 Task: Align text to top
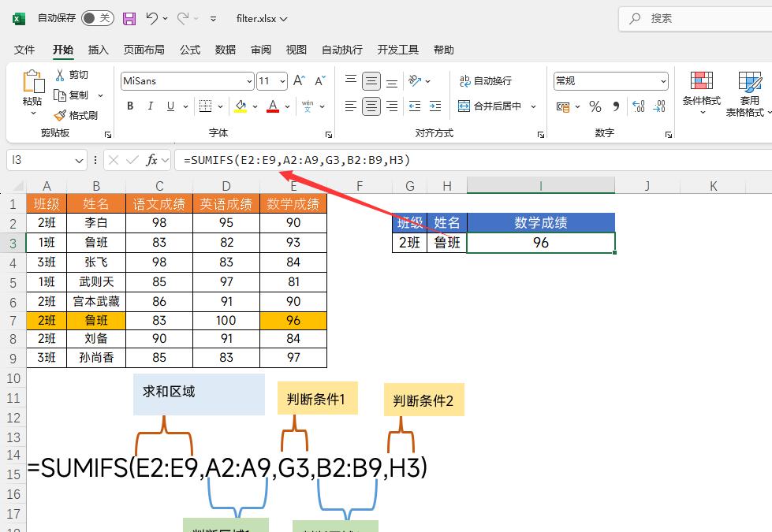[x=351, y=80]
